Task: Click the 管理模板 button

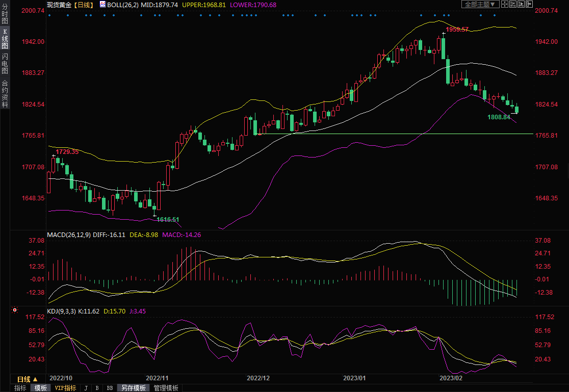Action: point(166,388)
